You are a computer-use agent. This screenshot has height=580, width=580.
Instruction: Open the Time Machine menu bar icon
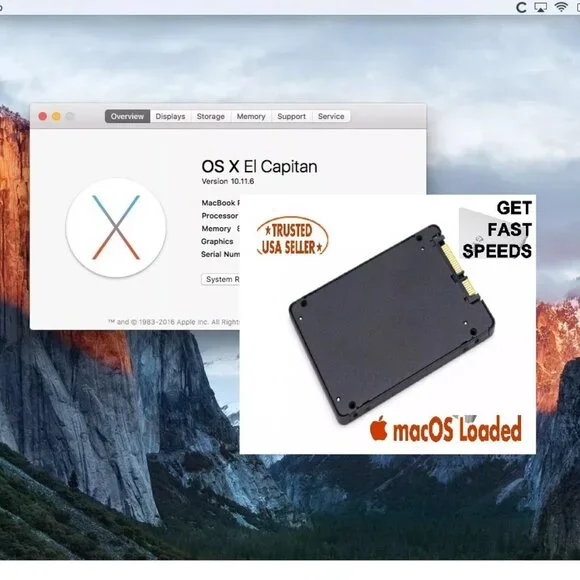521,7
